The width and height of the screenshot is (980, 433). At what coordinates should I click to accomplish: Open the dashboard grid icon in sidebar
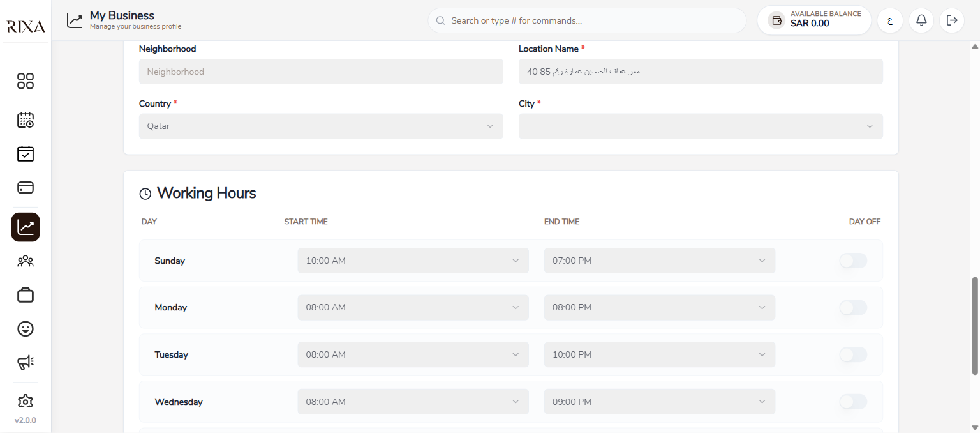click(x=26, y=81)
